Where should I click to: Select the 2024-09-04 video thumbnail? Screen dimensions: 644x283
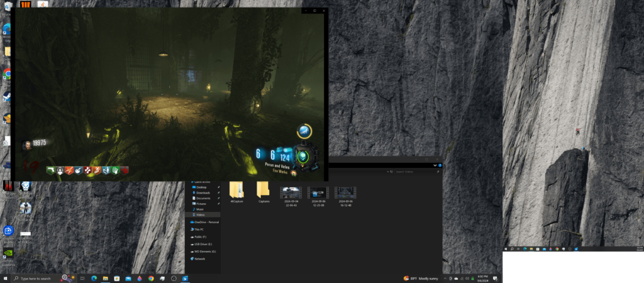pos(291,196)
